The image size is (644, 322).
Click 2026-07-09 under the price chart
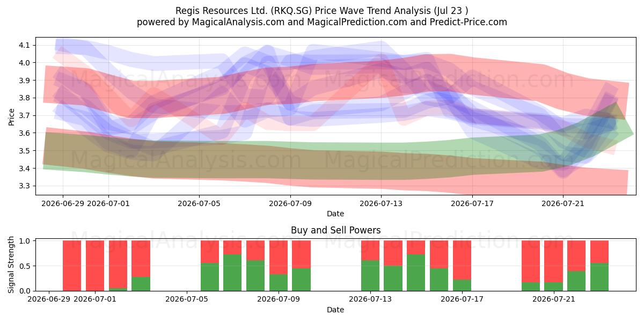pyautogui.click(x=290, y=203)
